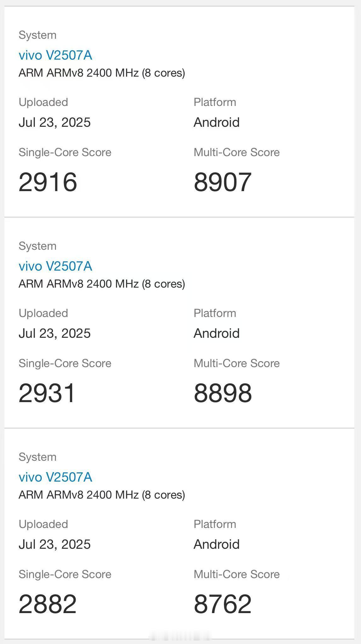Select the upload date in the 8898 result

tap(55, 333)
